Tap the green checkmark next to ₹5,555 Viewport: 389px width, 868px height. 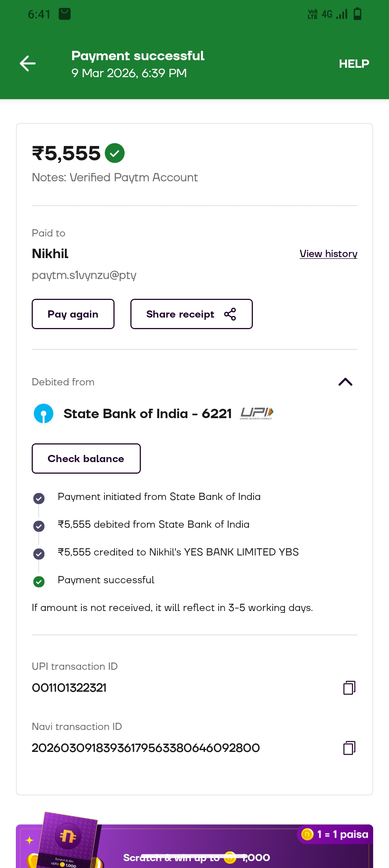point(115,153)
